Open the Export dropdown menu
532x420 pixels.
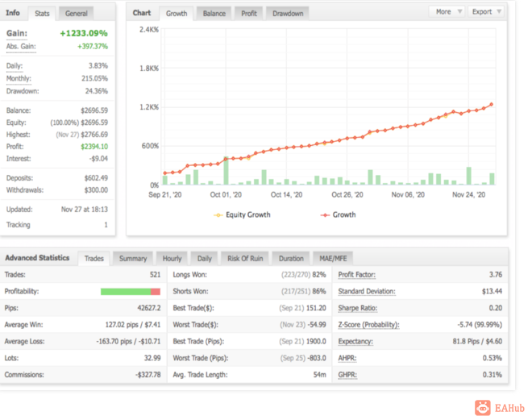click(x=486, y=12)
